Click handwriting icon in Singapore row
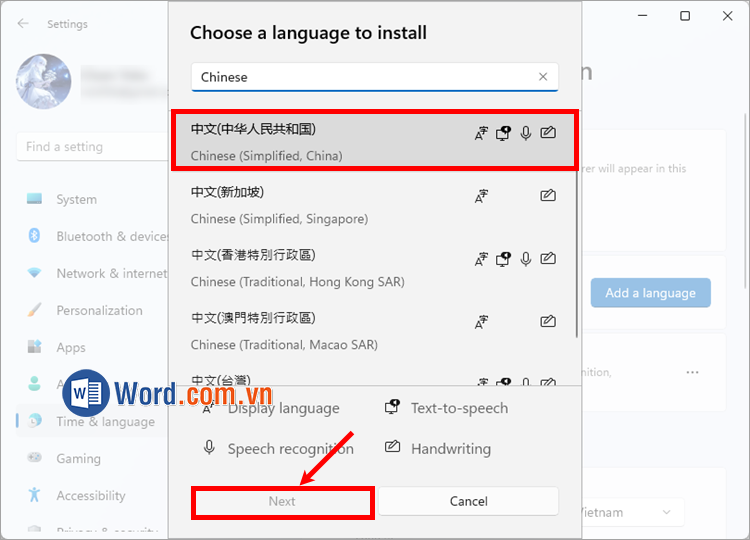 (x=548, y=195)
